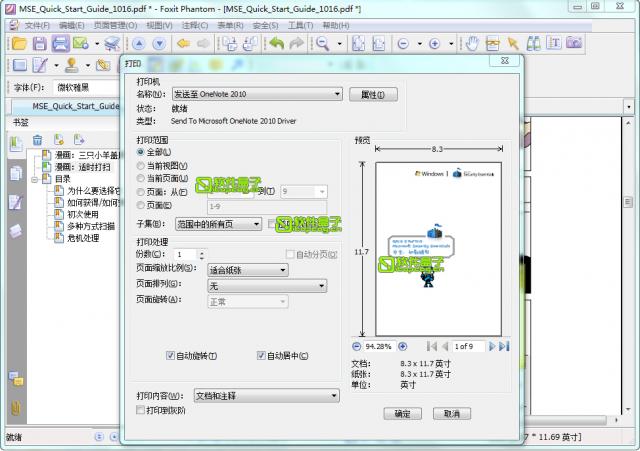Click the Open folder icon in toolbar

pos(17,43)
